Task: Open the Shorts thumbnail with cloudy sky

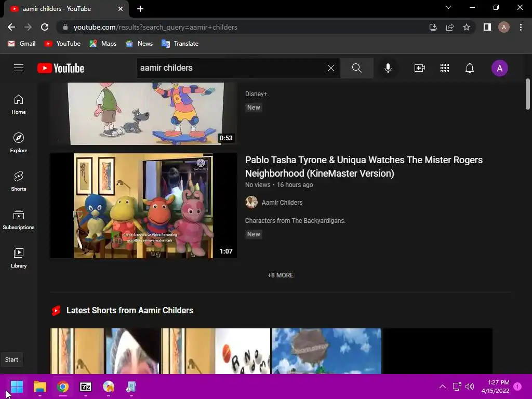Action: coord(327,351)
